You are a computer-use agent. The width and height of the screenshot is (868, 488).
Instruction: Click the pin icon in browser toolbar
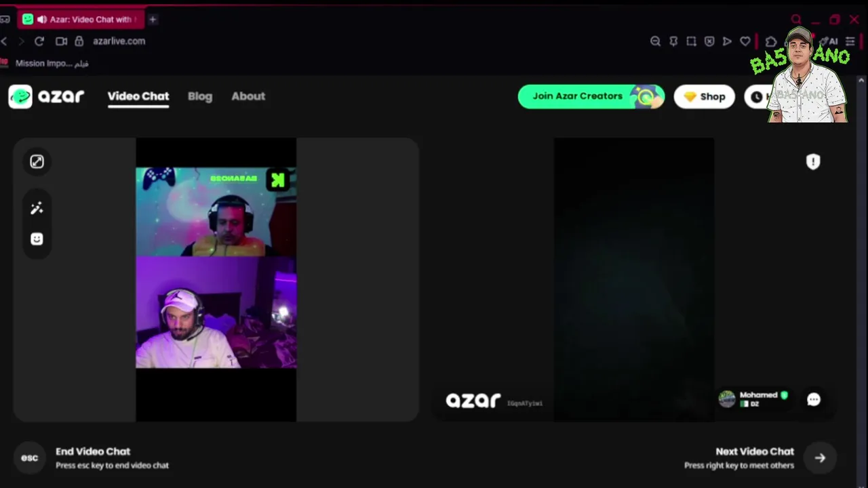[673, 41]
